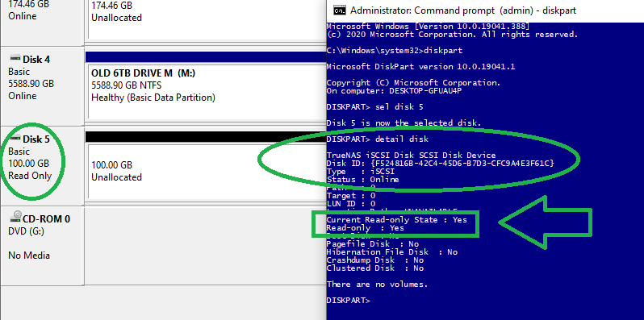644x320 pixels.
Task: Click the 'Target : 0' line
Action: pos(351,196)
